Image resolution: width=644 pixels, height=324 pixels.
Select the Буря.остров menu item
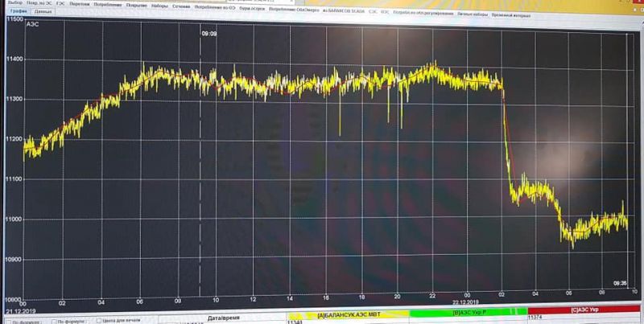pyautogui.click(x=250, y=4)
